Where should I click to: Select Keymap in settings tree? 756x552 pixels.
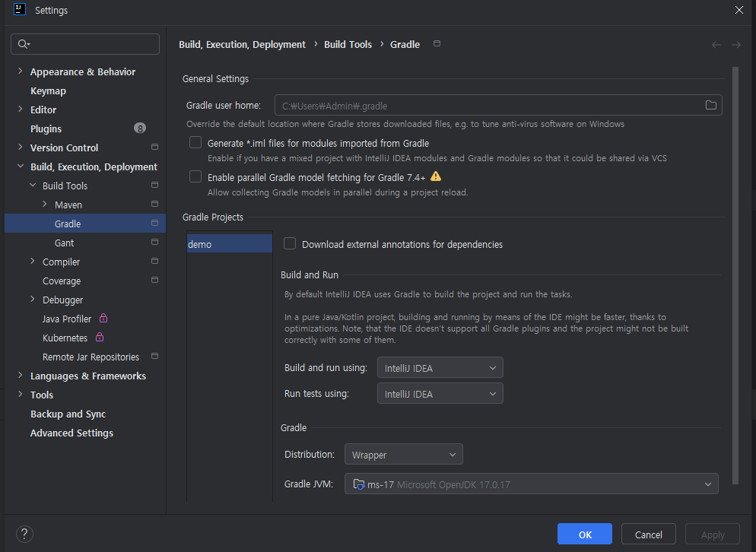48,90
